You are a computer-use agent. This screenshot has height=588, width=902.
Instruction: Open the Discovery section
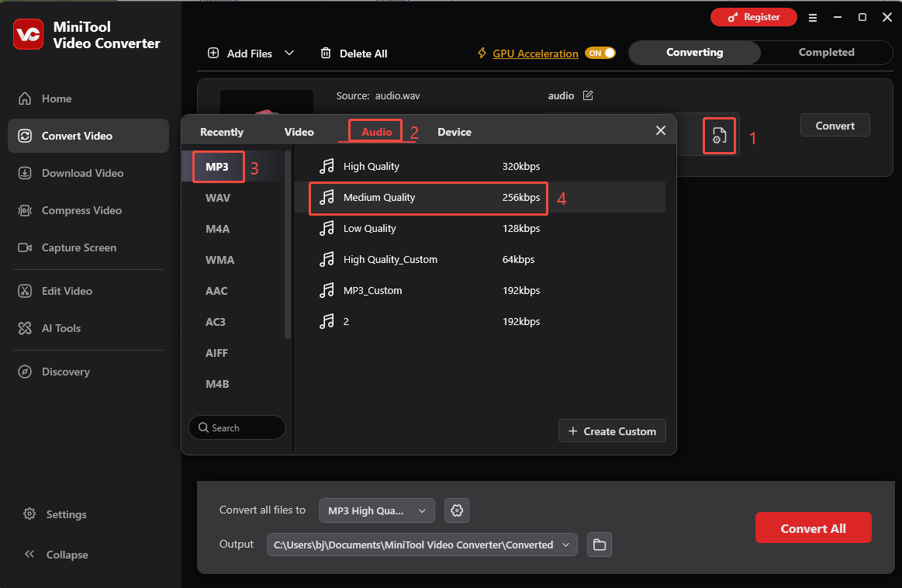coord(54,372)
